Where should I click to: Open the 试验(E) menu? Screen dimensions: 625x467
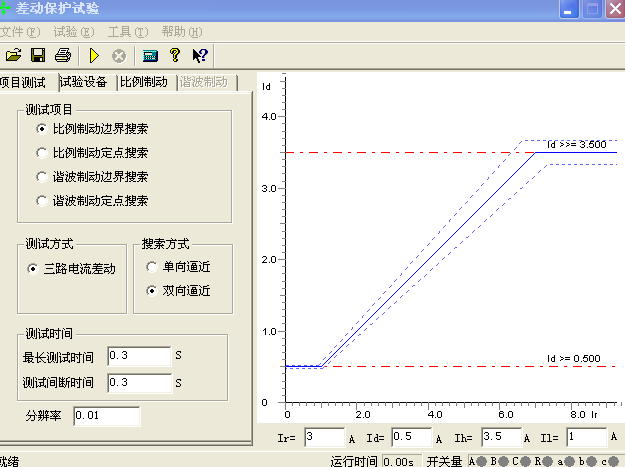pyautogui.click(x=74, y=32)
